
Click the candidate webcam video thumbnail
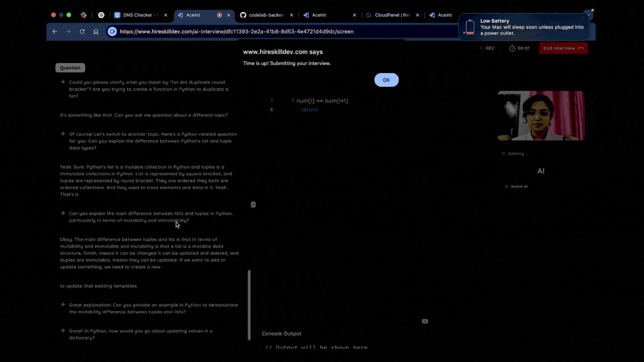(541, 116)
